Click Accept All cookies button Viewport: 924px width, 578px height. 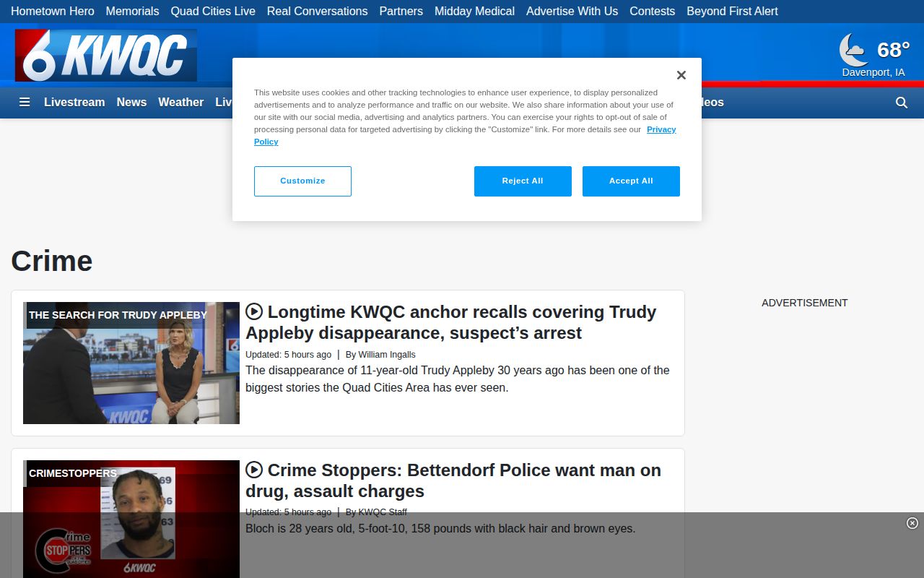click(631, 181)
